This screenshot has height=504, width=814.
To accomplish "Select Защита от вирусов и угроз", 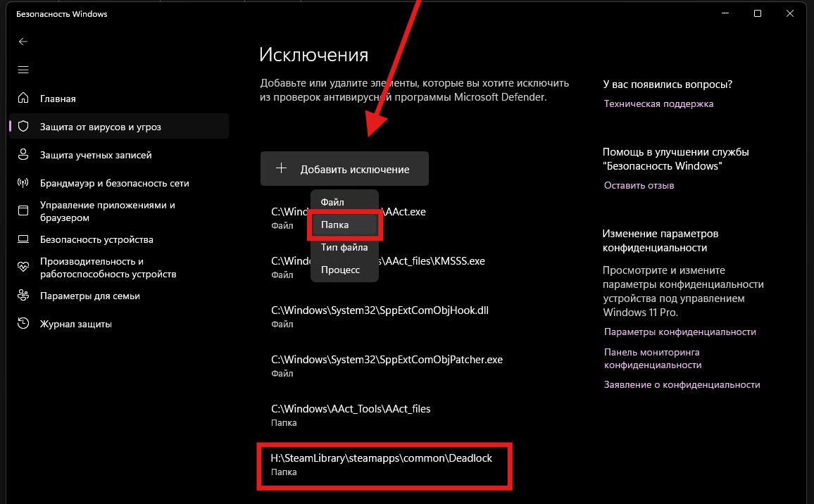I will point(119,126).
